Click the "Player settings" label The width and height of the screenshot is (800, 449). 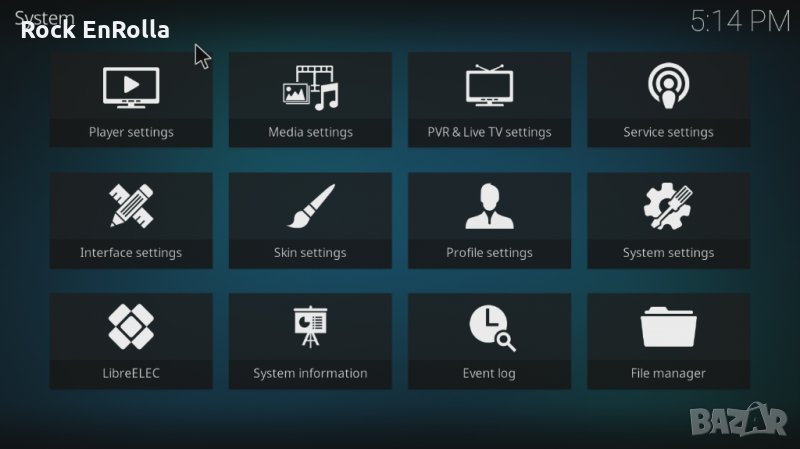coord(131,132)
